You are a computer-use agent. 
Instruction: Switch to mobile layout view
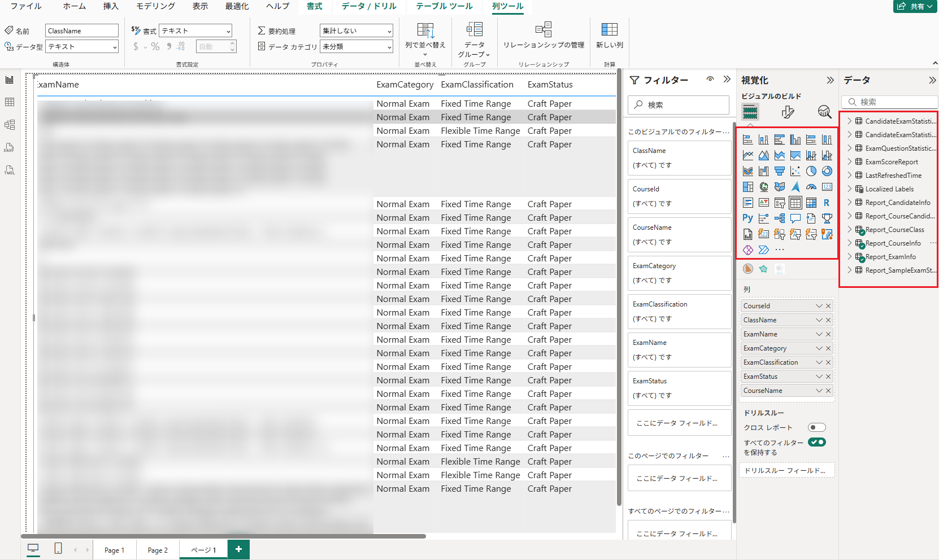(58, 548)
